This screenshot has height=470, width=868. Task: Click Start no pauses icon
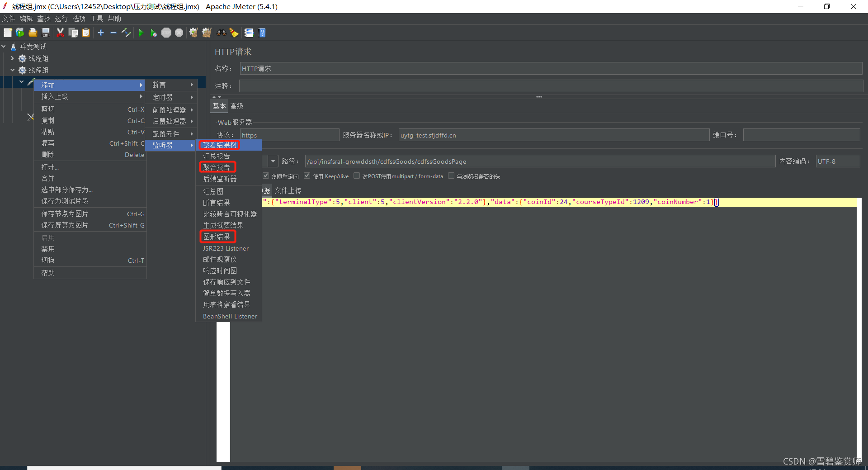click(154, 33)
